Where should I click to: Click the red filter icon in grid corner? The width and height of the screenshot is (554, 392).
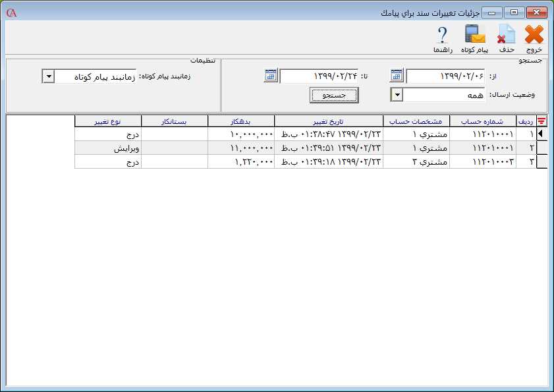tap(542, 121)
